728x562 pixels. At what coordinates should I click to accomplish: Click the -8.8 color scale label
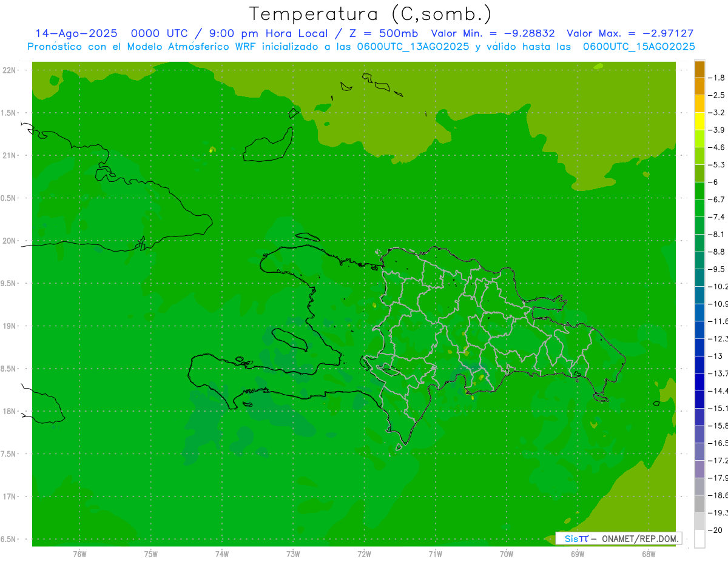716,252
